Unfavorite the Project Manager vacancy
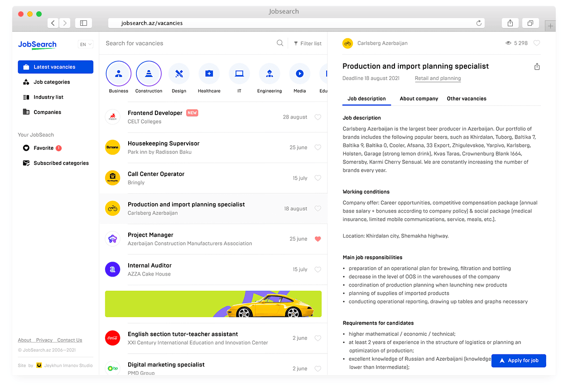 point(318,239)
